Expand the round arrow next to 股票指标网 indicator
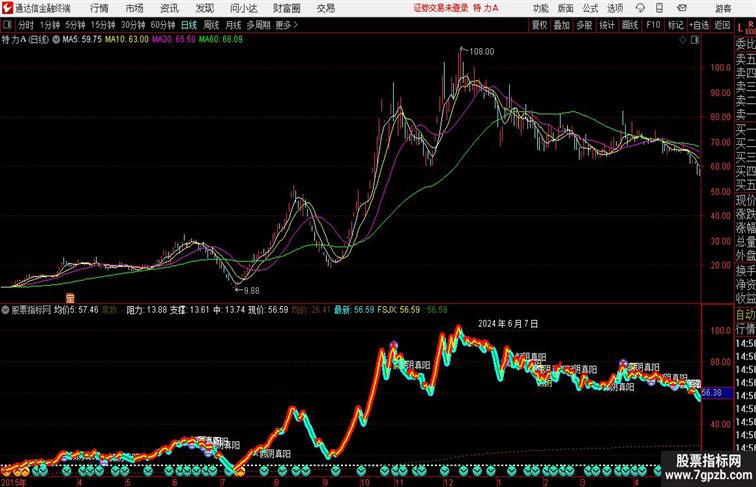Image resolution: width=756 pixels, height=487 pixels. [x=6, y=310]
